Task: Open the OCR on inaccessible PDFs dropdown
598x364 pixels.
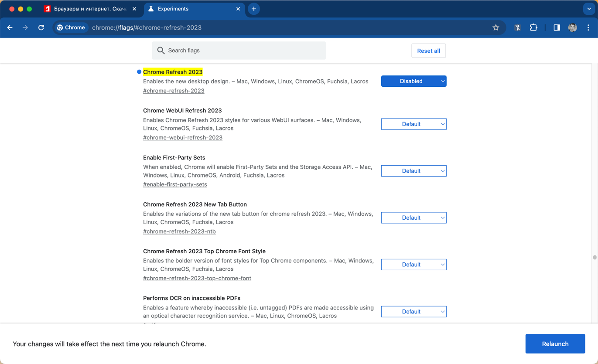Action: 413,312
